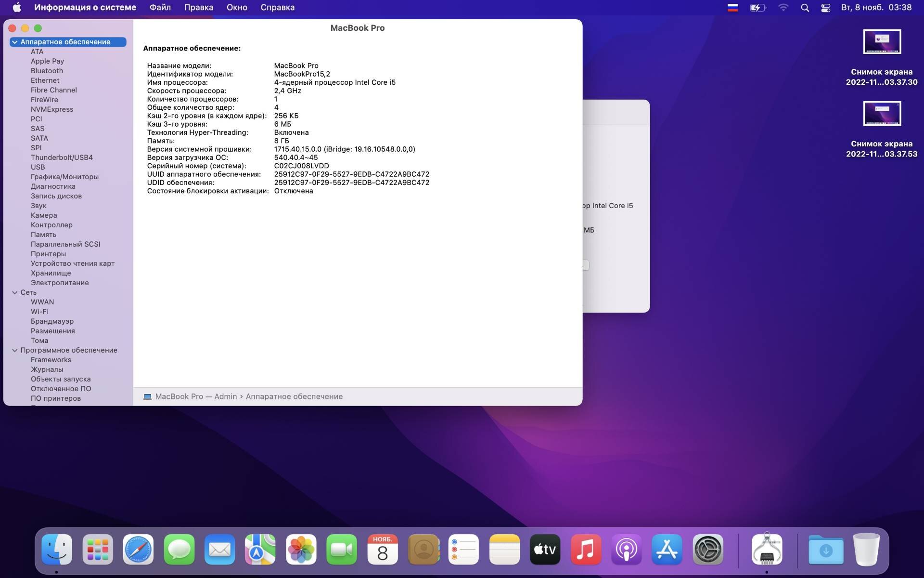The height and width of the screenshot is (578, 924).
Task: Open System Information icon in the Dock
Action: pos(767,550)
